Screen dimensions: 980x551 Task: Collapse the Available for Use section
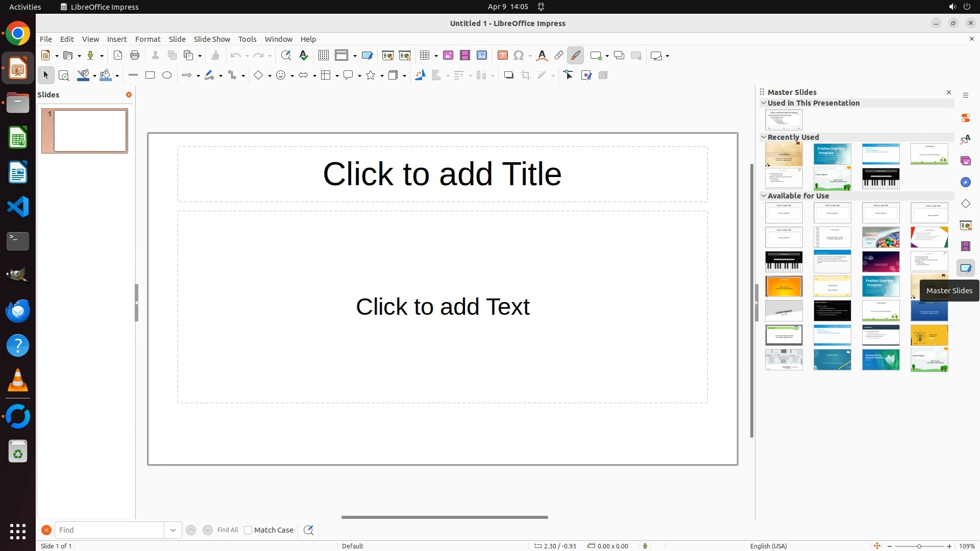click(x=764, y=196)
